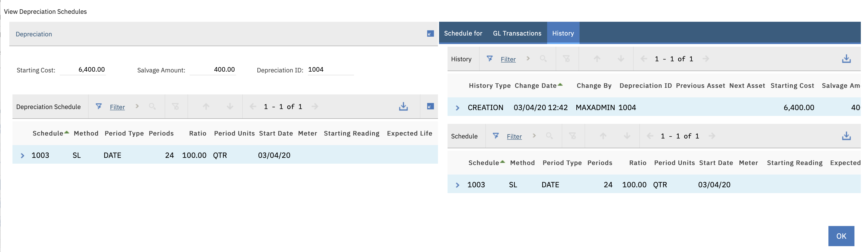Screen dimensions: 868x252
Task: Expand schedule row 1003 in left table
Action: click(22, 155)
